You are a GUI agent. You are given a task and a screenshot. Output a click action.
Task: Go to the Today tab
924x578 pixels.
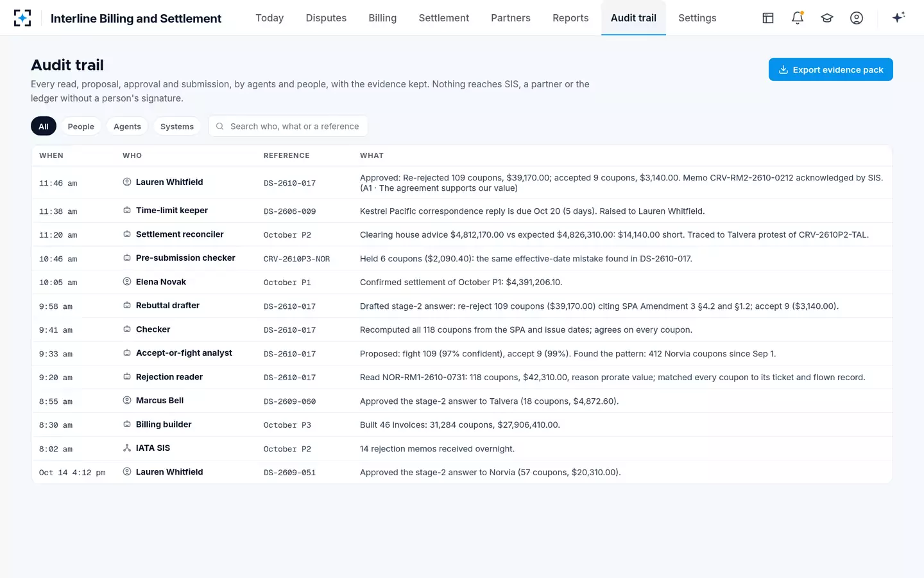tap(269, 18)
